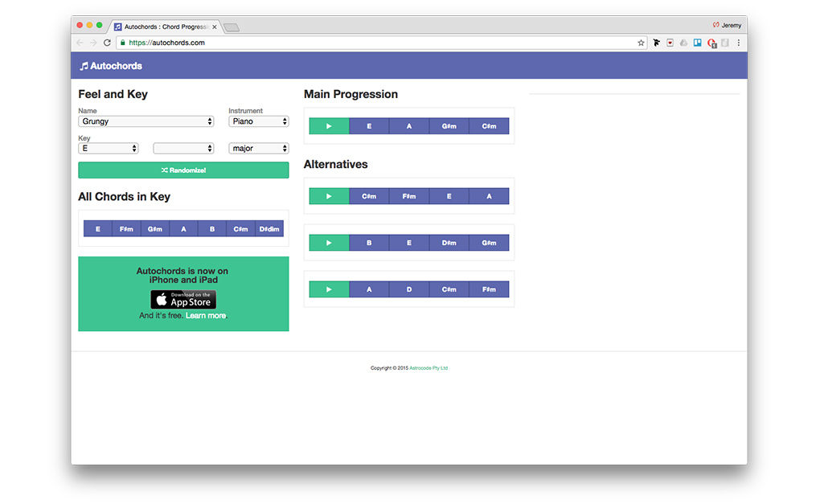Click C#m in third alternative progression
The image size is (820, 504).
(449, 289)
